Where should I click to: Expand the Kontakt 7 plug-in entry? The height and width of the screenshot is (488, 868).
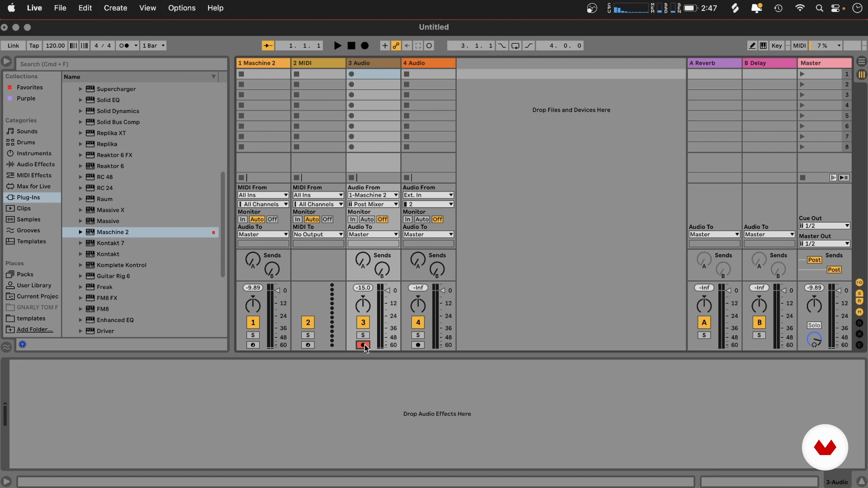[x=80, y=243]
